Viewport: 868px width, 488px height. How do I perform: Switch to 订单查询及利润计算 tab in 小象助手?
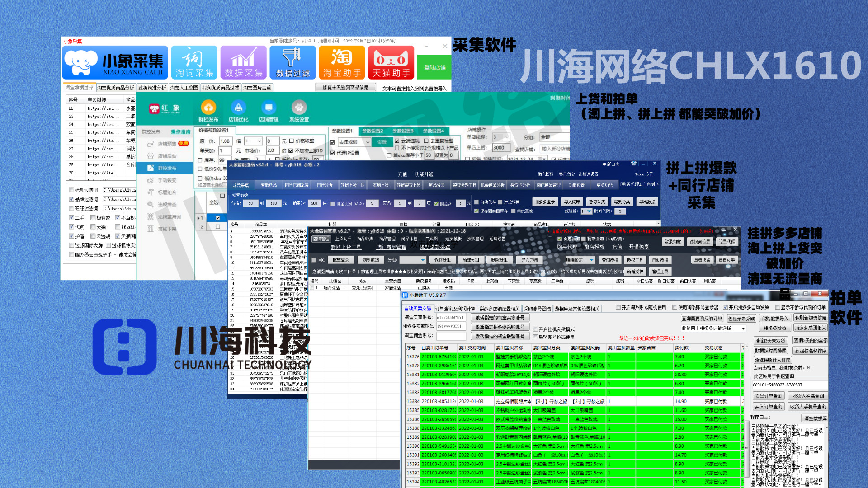(455, 309)
